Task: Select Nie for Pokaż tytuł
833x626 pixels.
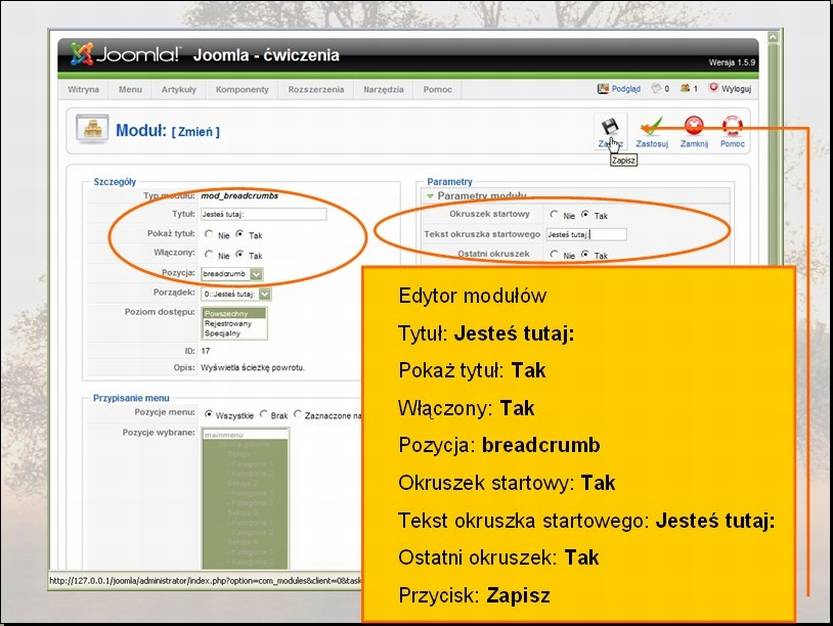Action: [x=209, y=234]
